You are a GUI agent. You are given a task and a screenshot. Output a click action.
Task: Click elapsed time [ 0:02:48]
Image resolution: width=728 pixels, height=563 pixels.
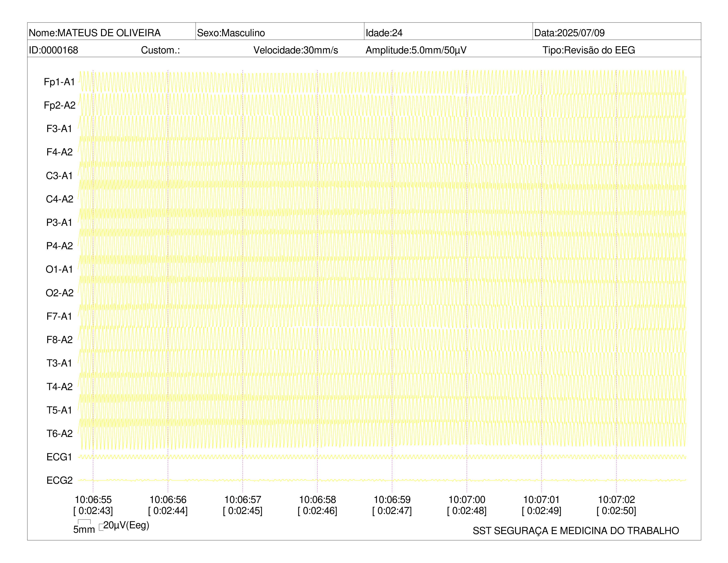point(467,511)
